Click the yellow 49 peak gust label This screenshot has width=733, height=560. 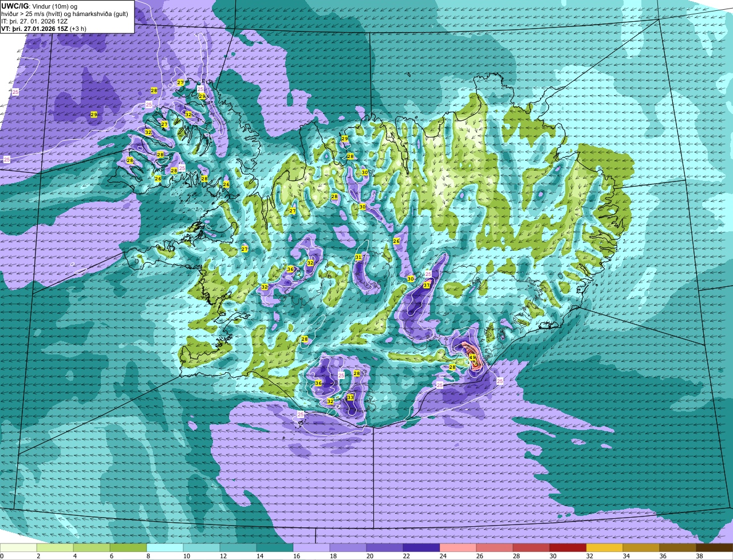(472, 357)
